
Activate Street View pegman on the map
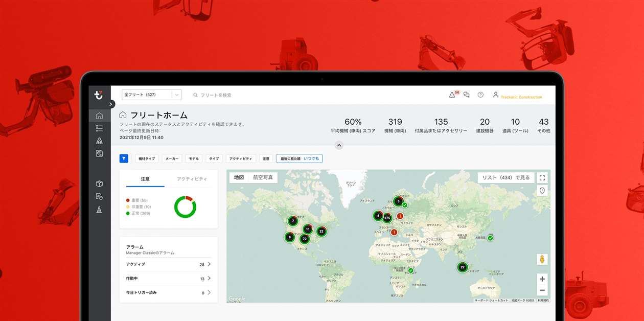pyautogui.click(x=542, y=259)
